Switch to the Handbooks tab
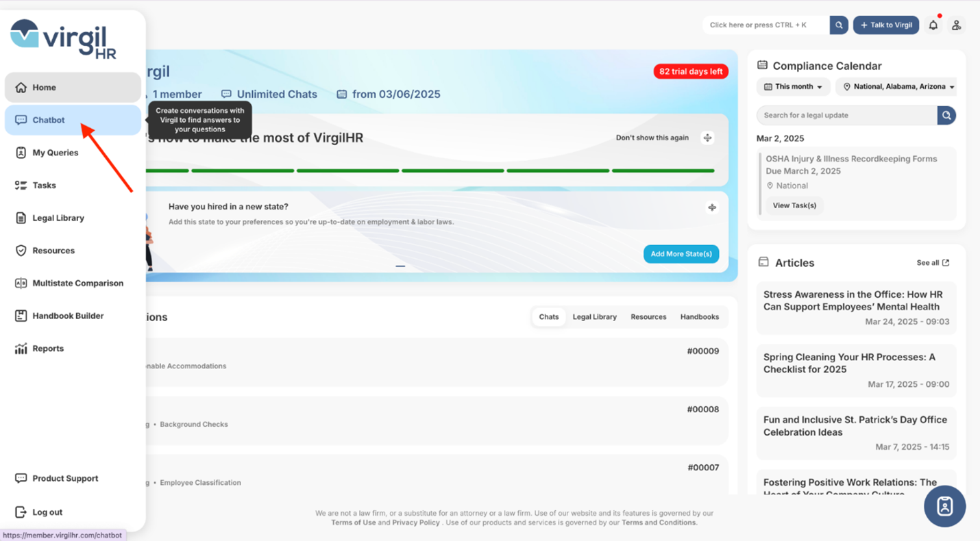980x541 pixels. [x=700, y=317]
